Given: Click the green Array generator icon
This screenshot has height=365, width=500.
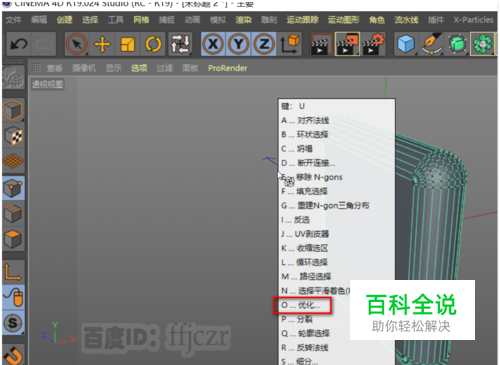Looking at the screenshot, I should 483,44.
